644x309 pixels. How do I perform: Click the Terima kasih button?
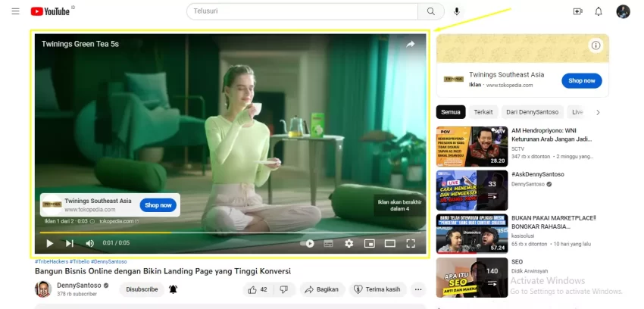click(377, 289)
